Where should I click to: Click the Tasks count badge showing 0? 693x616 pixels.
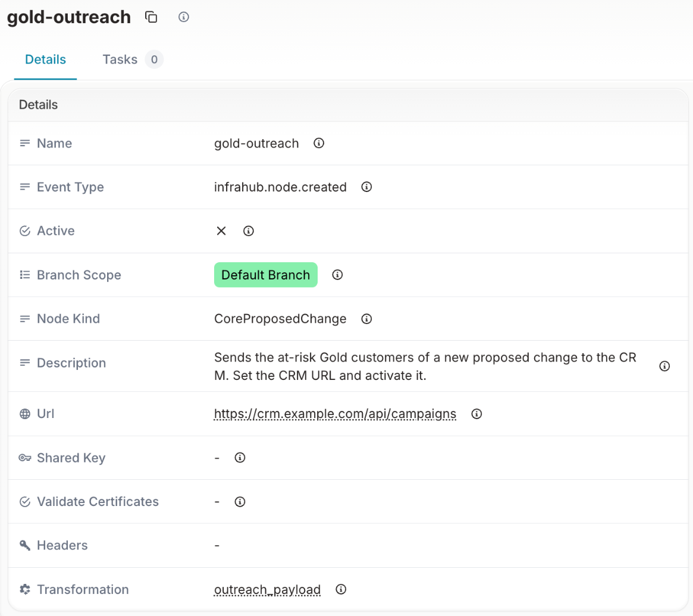point(154,59)
